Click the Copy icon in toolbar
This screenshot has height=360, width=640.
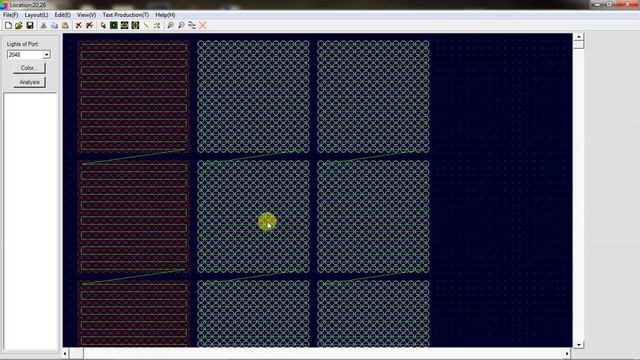pos(54,25)
